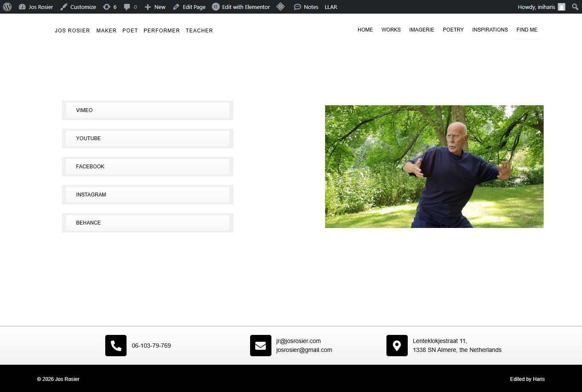582x392 pixels.
Task: Click the WordPress logo icon
Action: [x=7, y=7]
